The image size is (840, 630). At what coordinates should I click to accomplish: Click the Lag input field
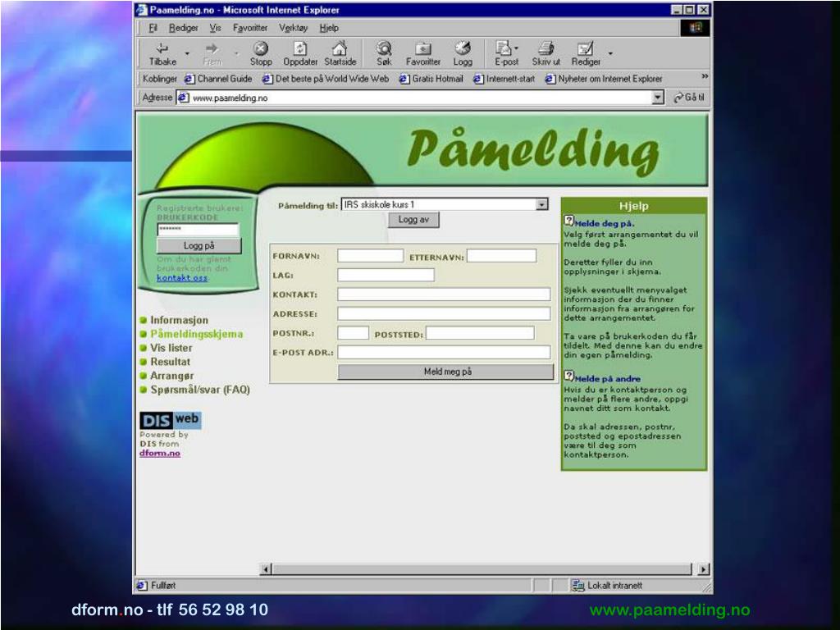386,276
